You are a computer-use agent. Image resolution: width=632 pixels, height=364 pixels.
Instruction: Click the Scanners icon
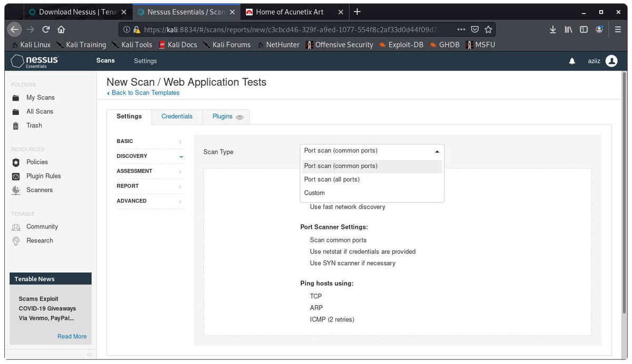coord(16,190)
